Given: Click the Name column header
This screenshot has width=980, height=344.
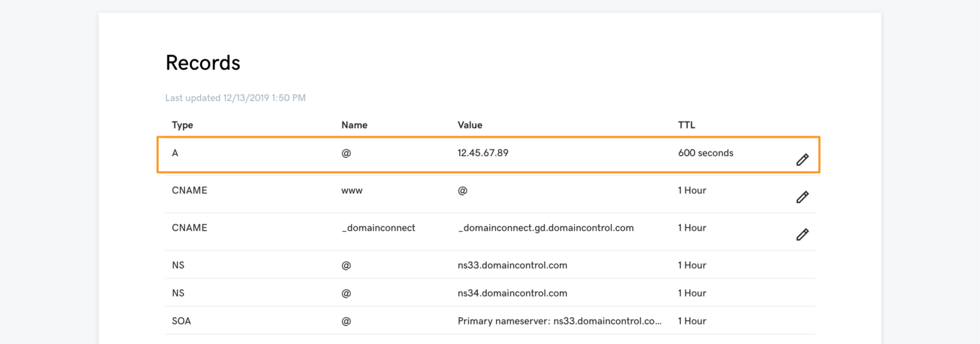Looking at the screenshot, I should (x=354, y=125).
